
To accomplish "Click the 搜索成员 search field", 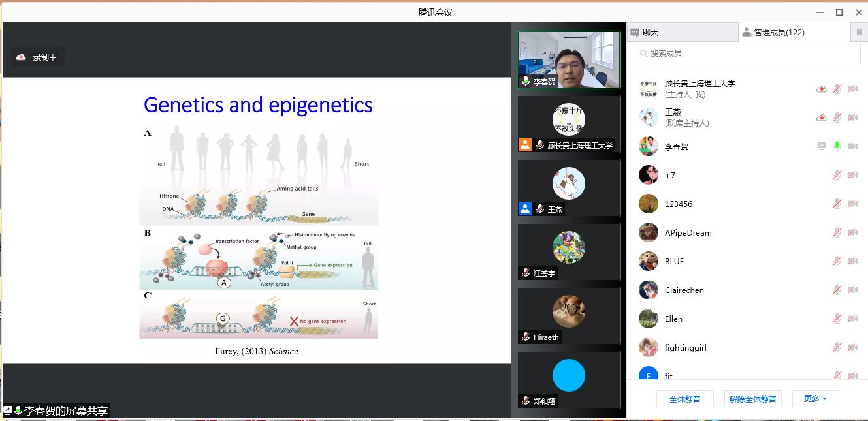I will pyautogui.click(x=748, y=54).
